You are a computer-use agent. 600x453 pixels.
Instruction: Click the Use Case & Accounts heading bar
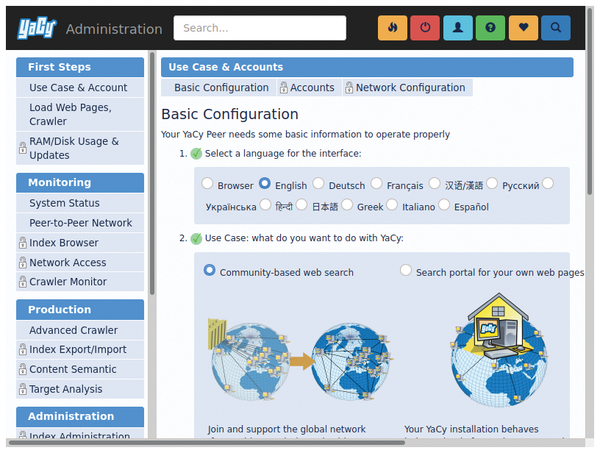pyautogui.click(x=367, y=67)
